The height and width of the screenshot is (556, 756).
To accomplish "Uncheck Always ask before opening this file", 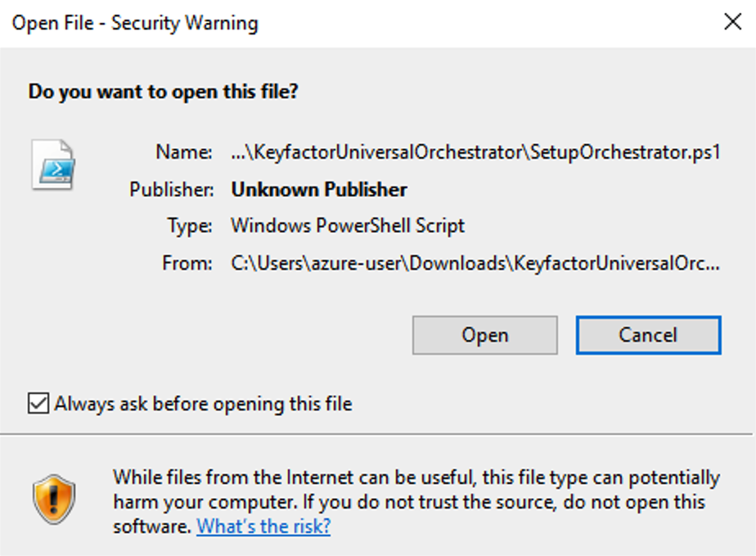I will [38, 403].
